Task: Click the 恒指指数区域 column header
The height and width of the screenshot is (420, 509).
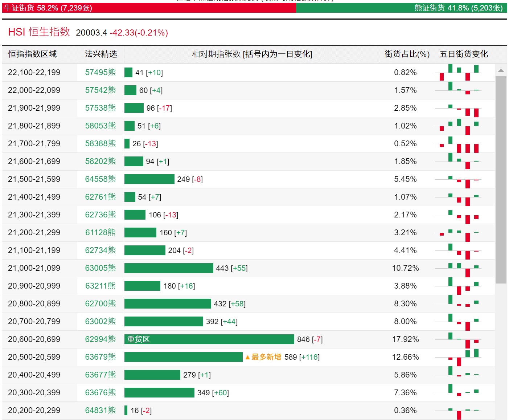Action: click(x=33, y=54)
